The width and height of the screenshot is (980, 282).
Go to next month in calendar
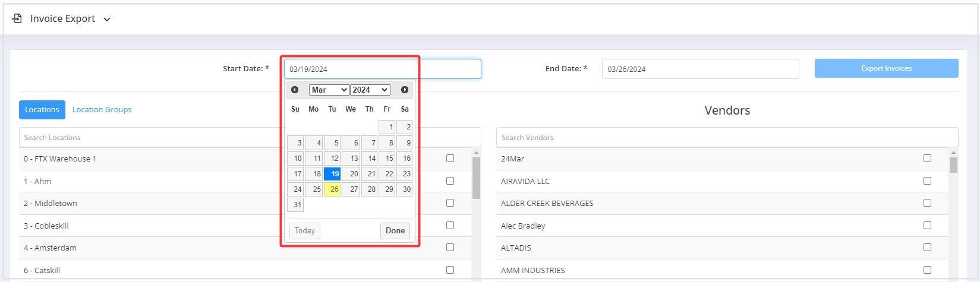(x=405, y=90)
